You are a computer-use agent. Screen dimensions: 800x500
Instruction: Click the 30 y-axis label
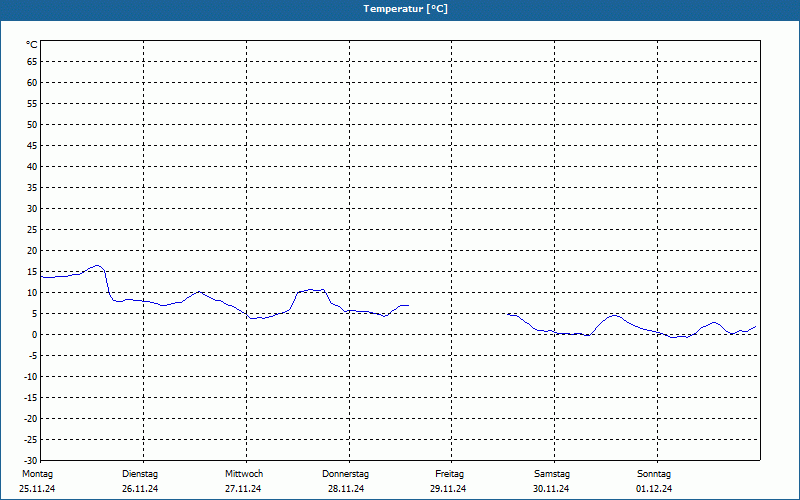coord(32,209)
